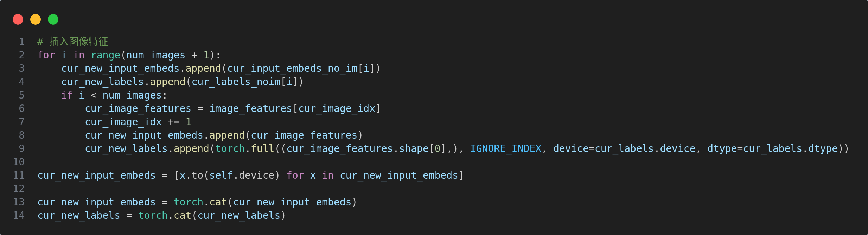Click line number 10 in gutter
Viewport: 868px width, 235px height.
coord(19,162)
